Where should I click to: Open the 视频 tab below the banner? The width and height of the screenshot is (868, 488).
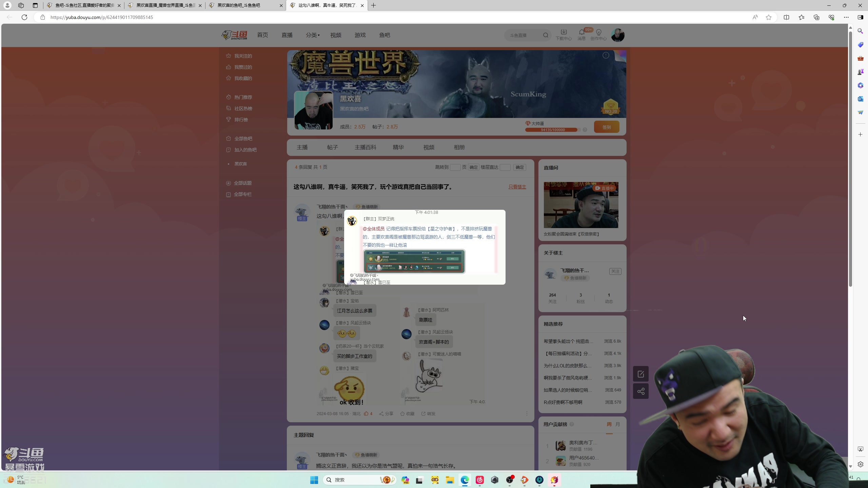tap(429, 147)
